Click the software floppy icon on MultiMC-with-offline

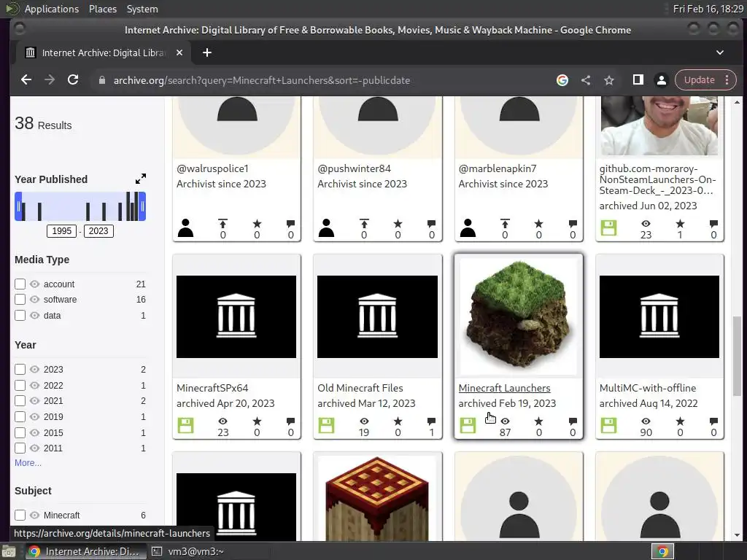[608, 425]
